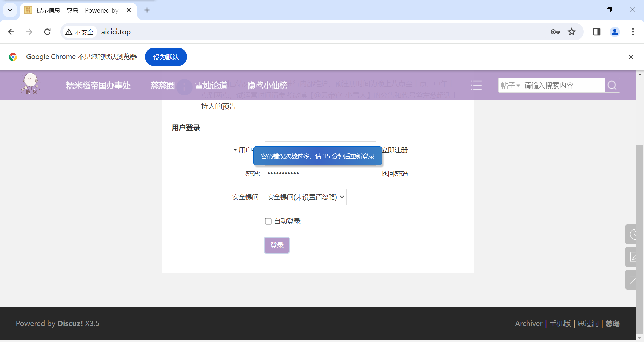Open Chrome password manager key icon
644x342 pixels.
(x=555, y=32)
